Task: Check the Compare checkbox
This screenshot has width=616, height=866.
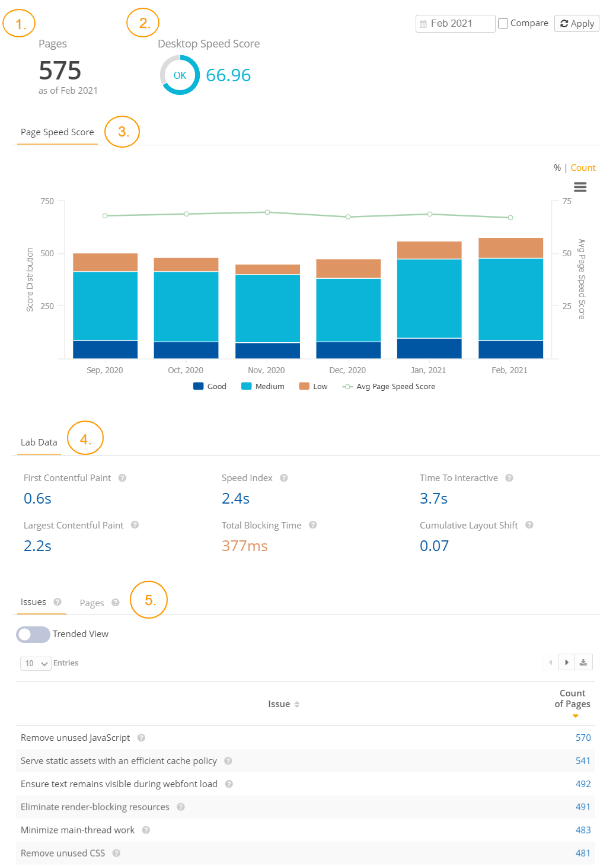Action: point(503,23)
